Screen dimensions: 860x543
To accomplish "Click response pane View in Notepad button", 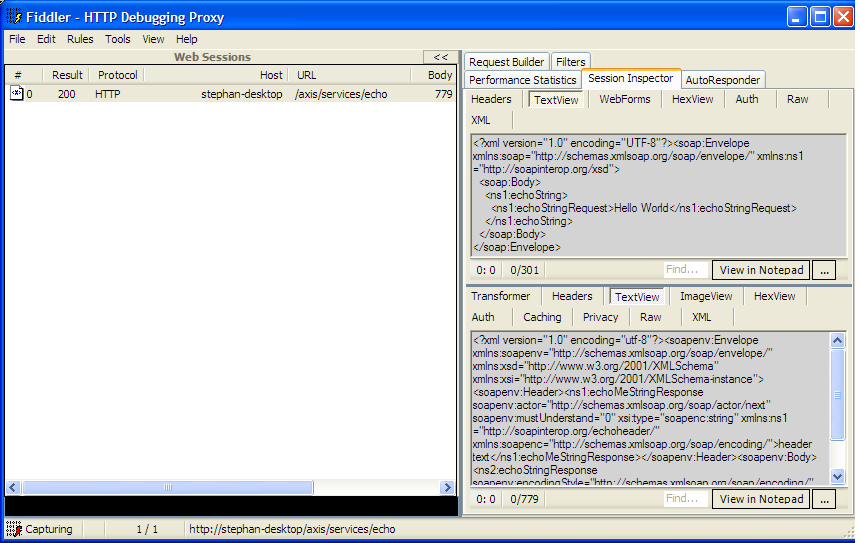I will 761,499.
